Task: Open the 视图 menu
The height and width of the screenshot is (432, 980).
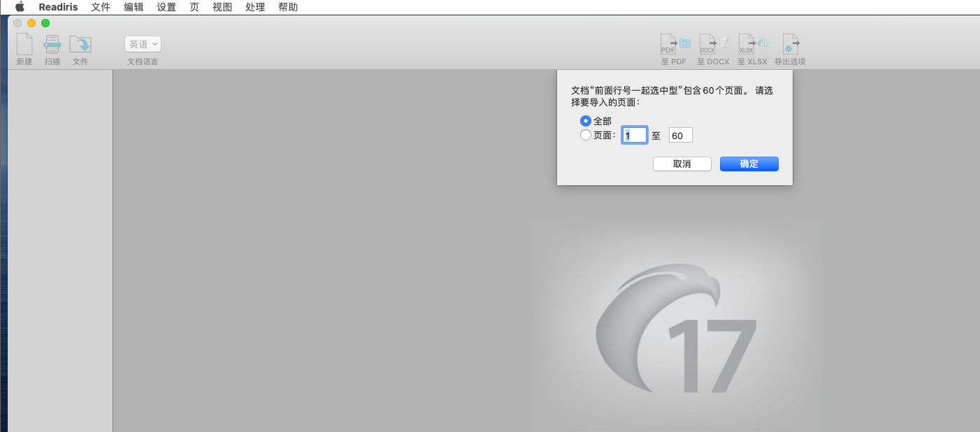Action: [x=222, y=7]
